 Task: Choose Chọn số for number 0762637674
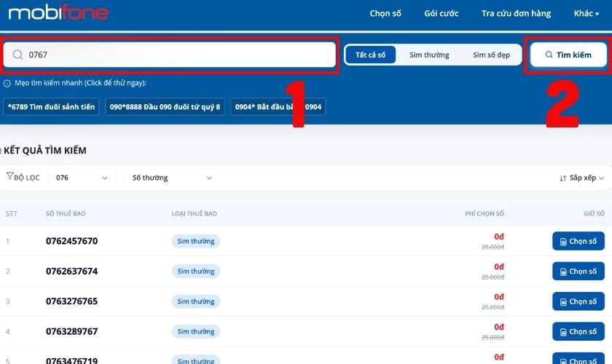pyautogui.click(x=578, y=271)
